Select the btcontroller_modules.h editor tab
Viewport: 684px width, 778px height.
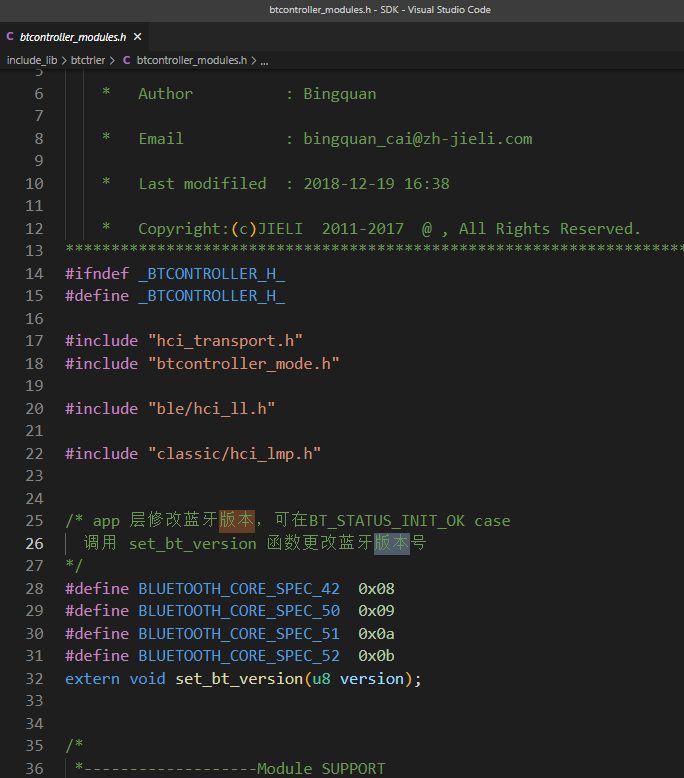(x=73, y=37)
